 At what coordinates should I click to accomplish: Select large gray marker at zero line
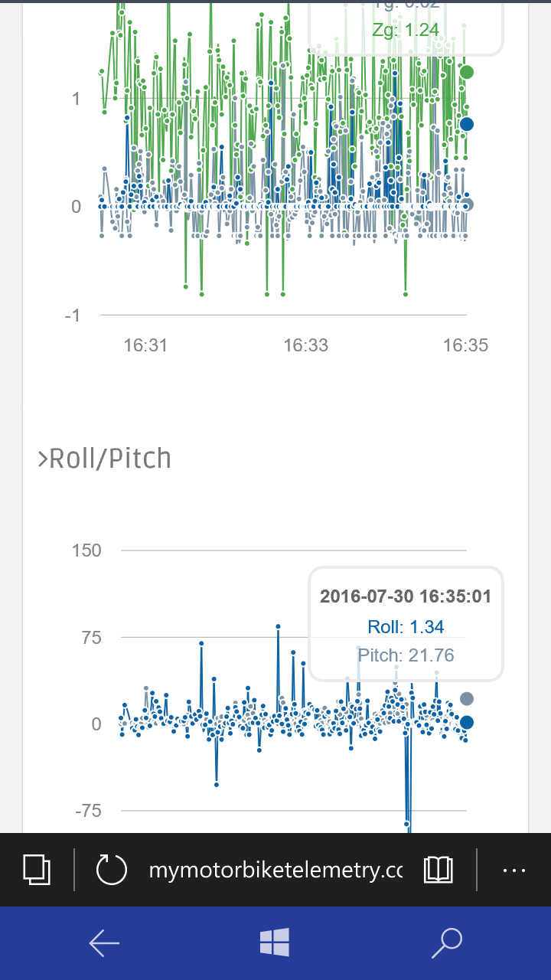tap(467, 204)
